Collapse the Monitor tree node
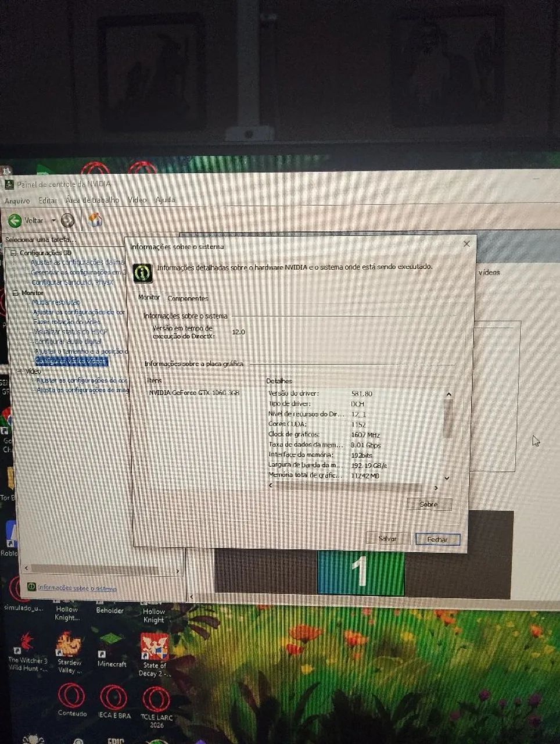Image resolution: width=560 pixels, height=744 pixels. pos(15,293)
